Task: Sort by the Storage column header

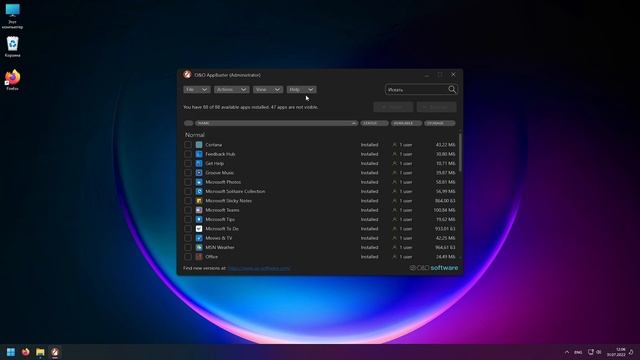Action: coord(440,123)
